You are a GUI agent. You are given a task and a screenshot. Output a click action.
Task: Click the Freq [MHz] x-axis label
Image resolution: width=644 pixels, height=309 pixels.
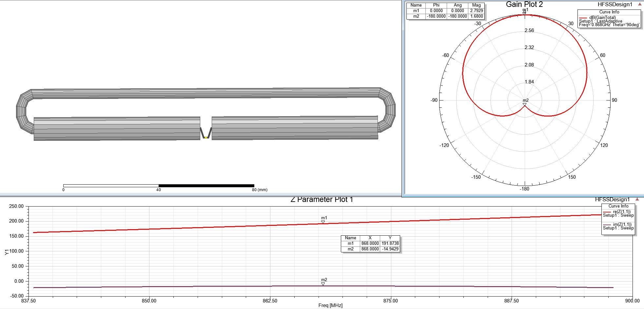(x=330, y=305)
